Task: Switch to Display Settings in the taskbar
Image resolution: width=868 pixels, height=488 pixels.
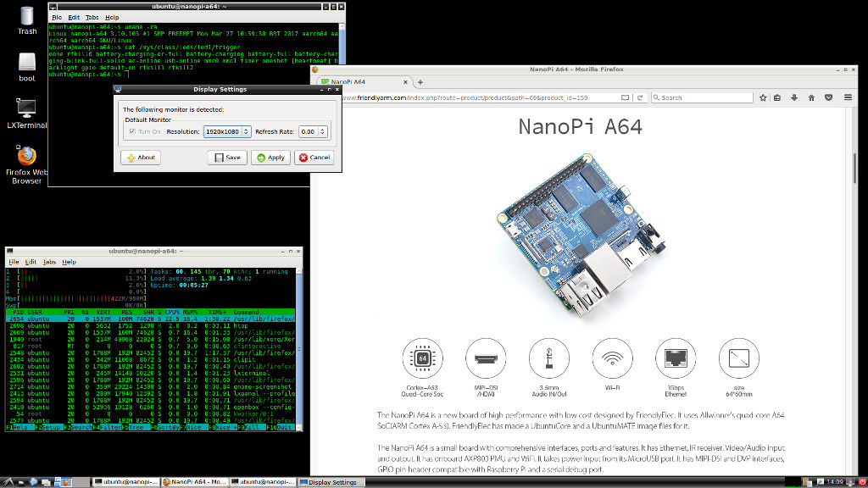Action: click(x=332, y=482)
